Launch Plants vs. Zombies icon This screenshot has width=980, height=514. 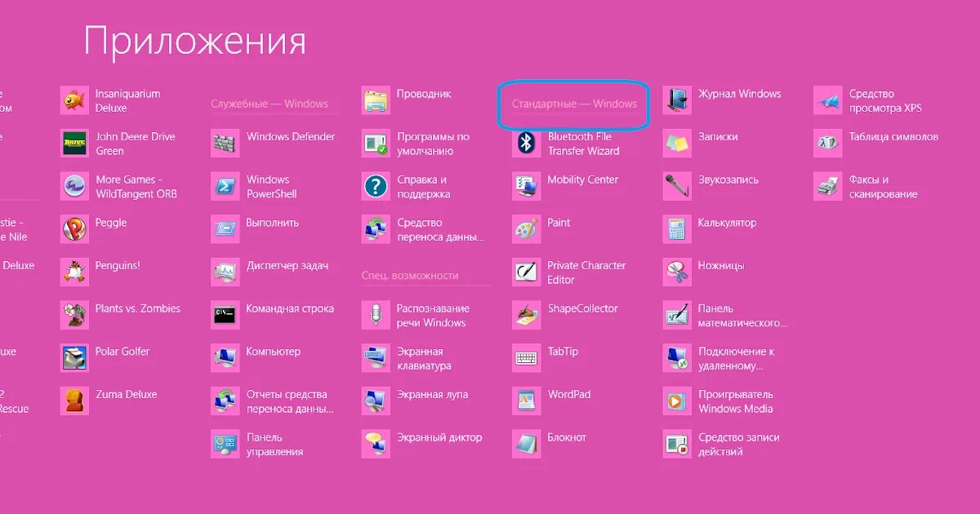point(74,316)
